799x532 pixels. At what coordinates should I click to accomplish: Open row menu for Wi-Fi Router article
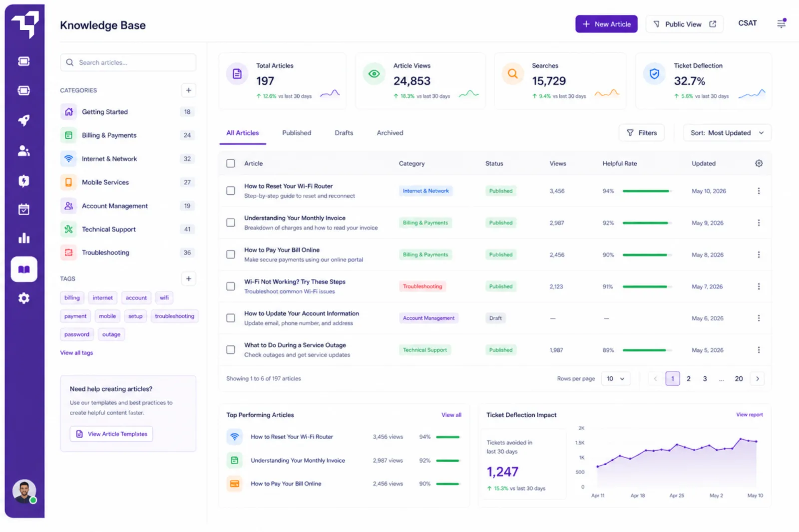[759, 191]
